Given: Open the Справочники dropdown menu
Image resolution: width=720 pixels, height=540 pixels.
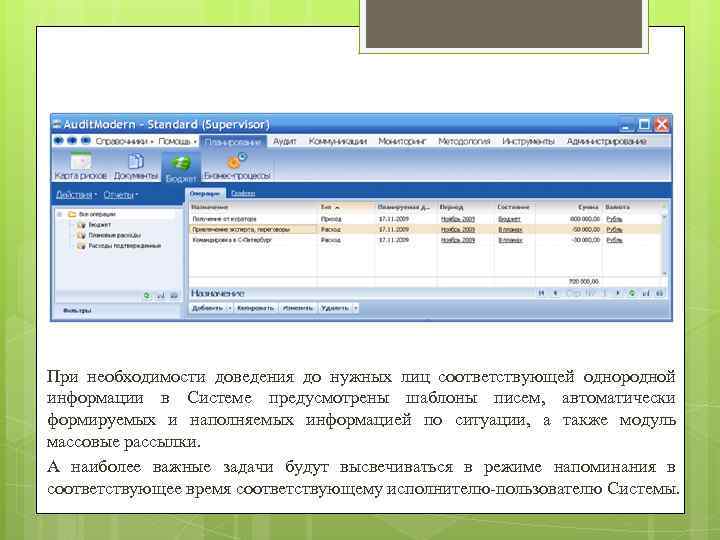Looking at the screenshot, I should (124, 141).
